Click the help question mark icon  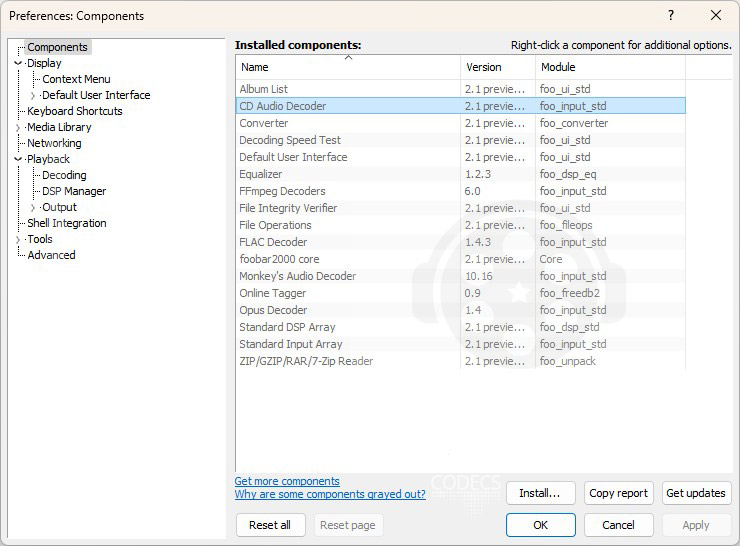[671, 16]
